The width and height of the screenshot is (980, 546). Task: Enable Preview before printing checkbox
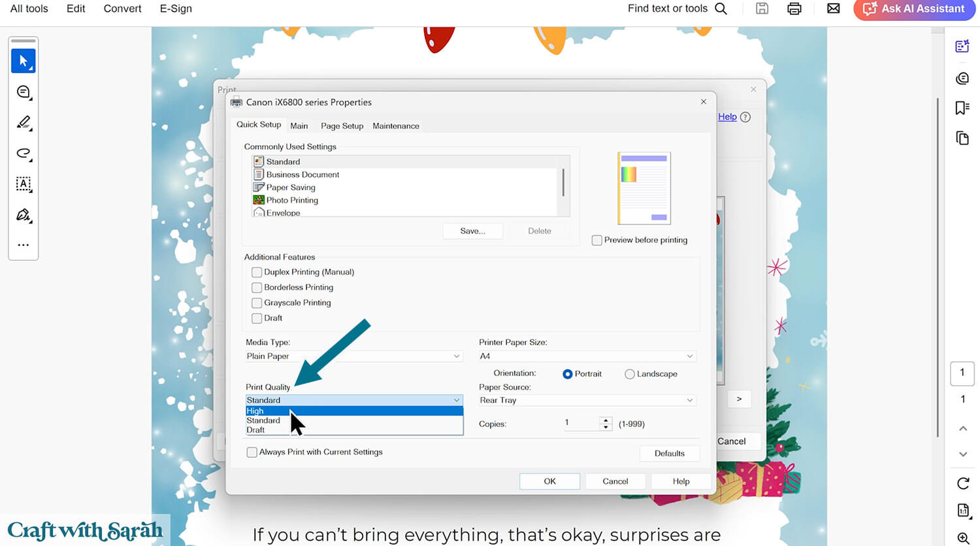596,240
